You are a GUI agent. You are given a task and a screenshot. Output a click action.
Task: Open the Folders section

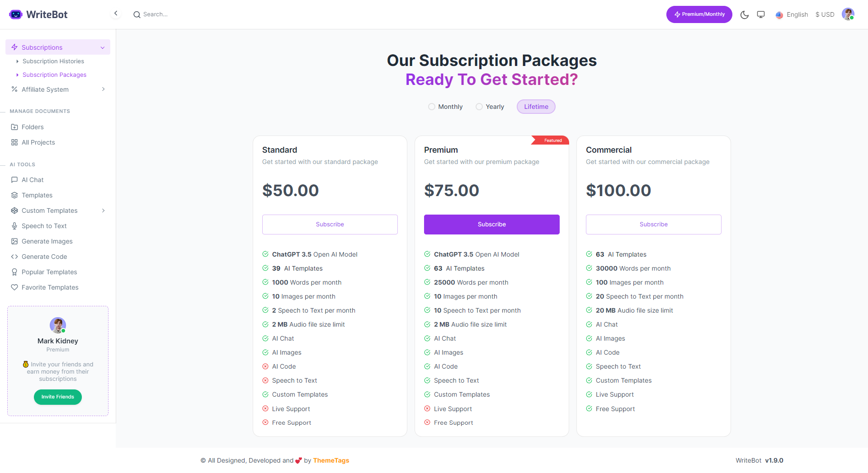click(32, 127)
